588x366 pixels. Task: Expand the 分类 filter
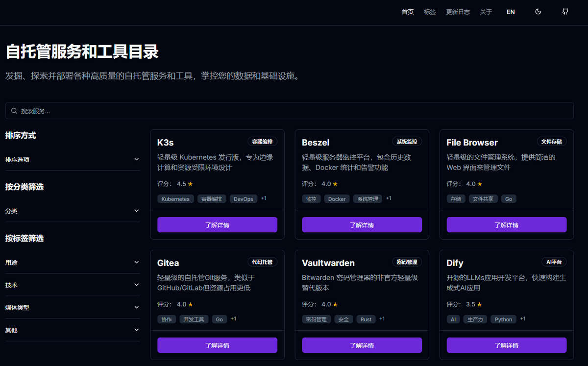coord(73,211)
